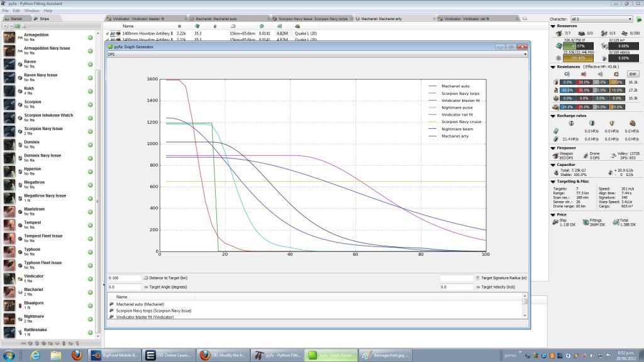Image resolution: width=644 pixels, height=362 pixels.
Task: Collapse the Resistances panel section
Action: [x=553, y=66]
